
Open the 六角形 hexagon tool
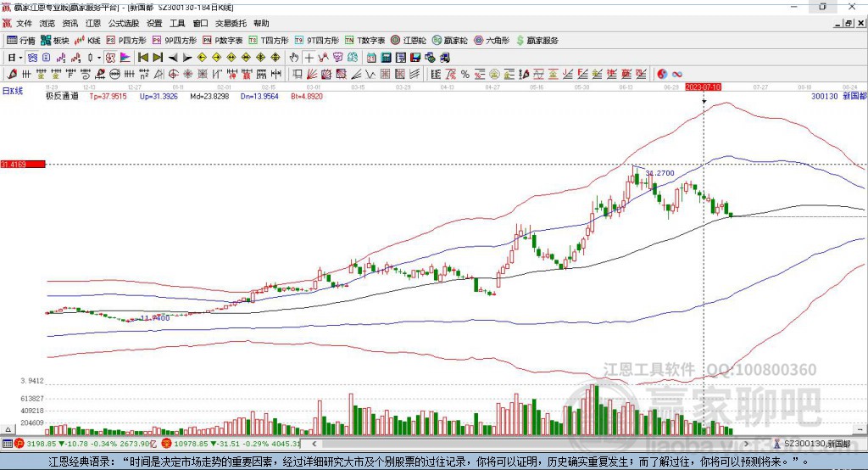pyautogui.click(x=490, y=40)
